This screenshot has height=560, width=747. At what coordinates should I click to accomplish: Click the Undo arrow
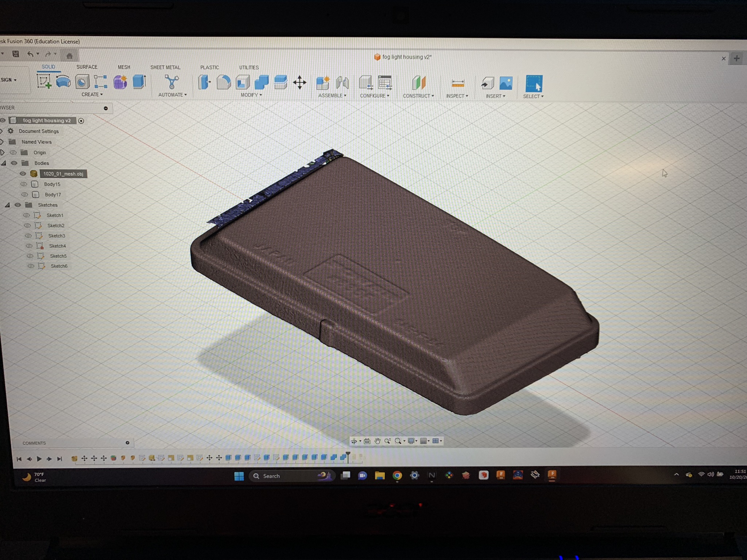pyautogui.click(x=30, y=54)
